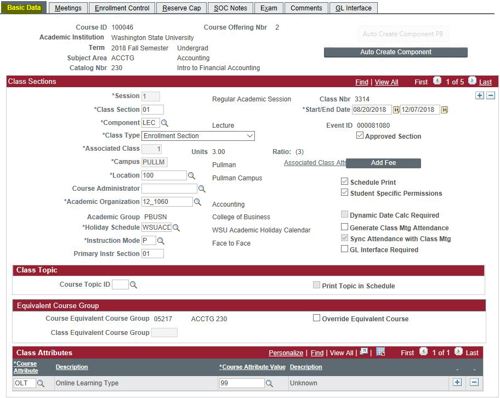This screenshot has height=398, width=500.
Task: Click the Add Fee button
Action: [x=383, y=163]
